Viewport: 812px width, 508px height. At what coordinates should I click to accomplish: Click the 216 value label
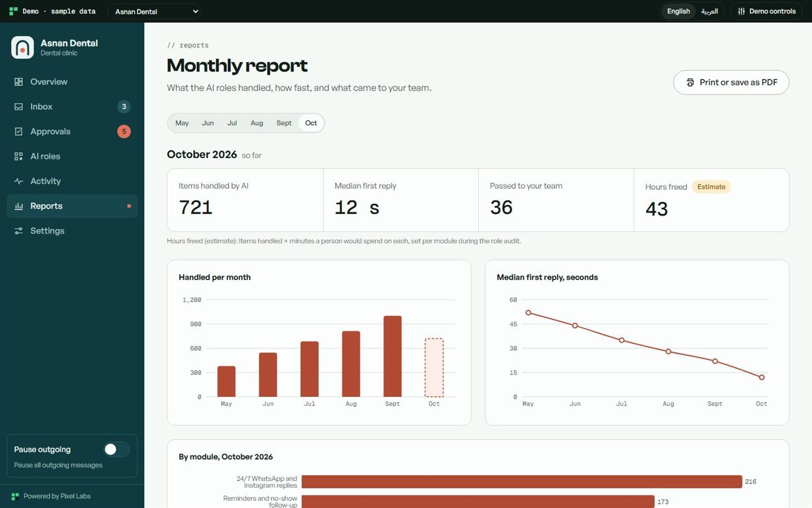coord(751,482)
